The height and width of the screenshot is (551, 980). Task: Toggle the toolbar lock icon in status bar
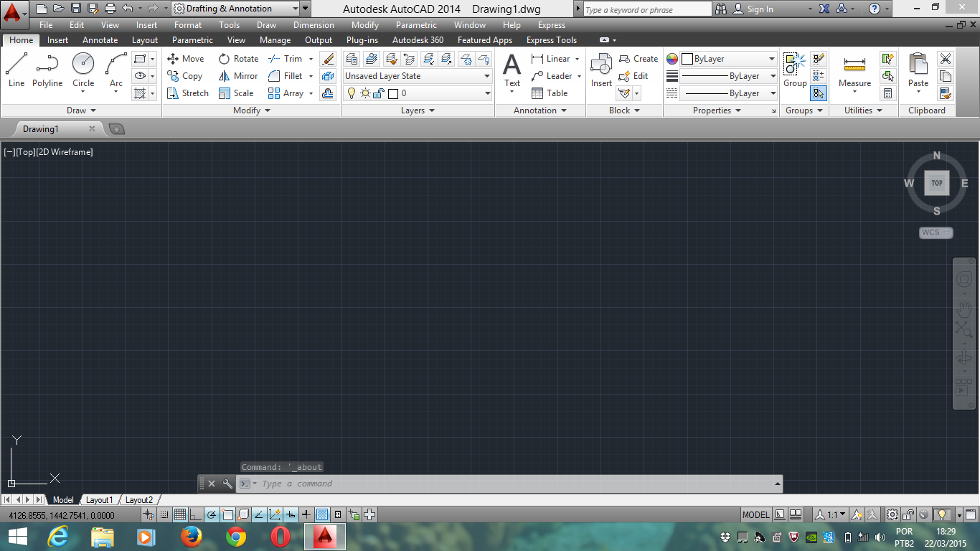[908, 514]
